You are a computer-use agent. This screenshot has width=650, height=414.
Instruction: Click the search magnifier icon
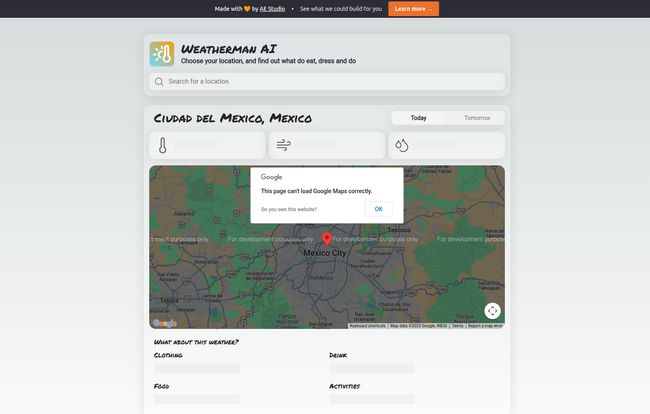click(x=159, y=82)
